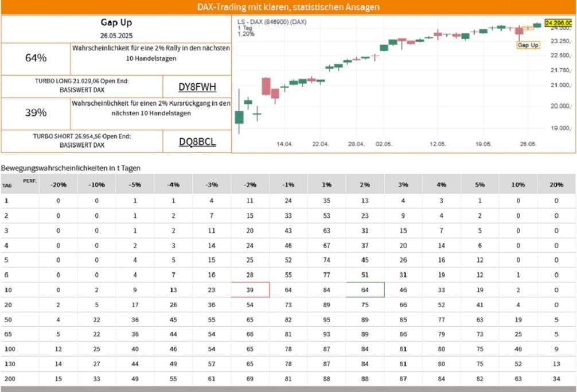Screen dimensions: 577x392
Task: Click the 02.05. date axis label
Action: click(384, 144)
